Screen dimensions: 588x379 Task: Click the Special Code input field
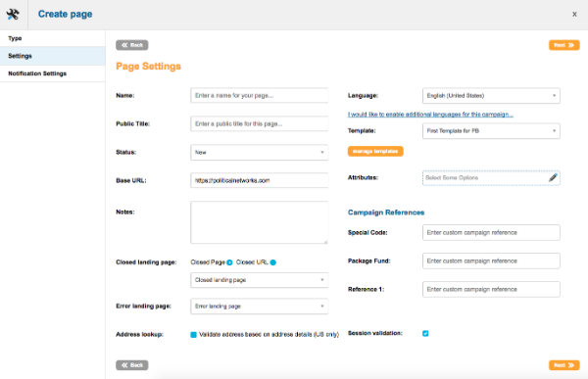[491, 232]
